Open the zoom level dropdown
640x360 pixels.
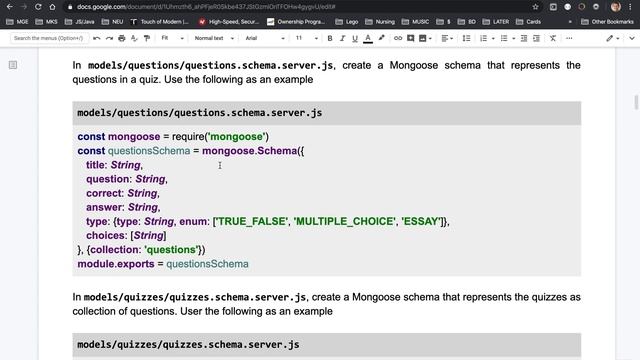point(172,38)
